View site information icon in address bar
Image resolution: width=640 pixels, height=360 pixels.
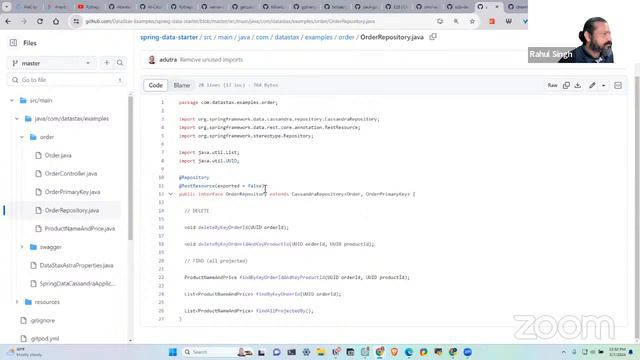point(76,21)
